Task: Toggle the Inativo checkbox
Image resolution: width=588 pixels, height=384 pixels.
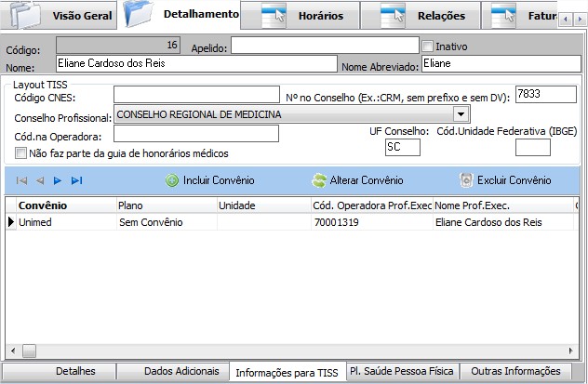Action: [x=428, y=46]
